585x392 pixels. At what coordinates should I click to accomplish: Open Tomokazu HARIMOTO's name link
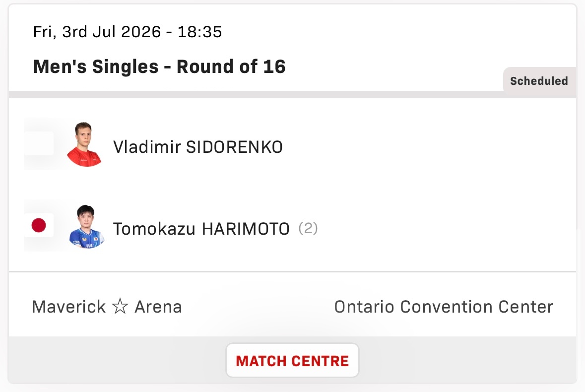click(x=201, y=229)
